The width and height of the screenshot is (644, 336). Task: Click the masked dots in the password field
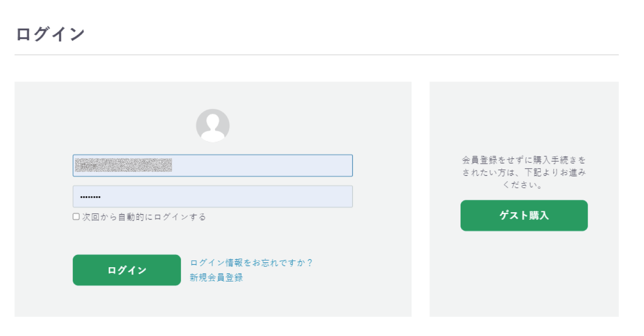90,197
